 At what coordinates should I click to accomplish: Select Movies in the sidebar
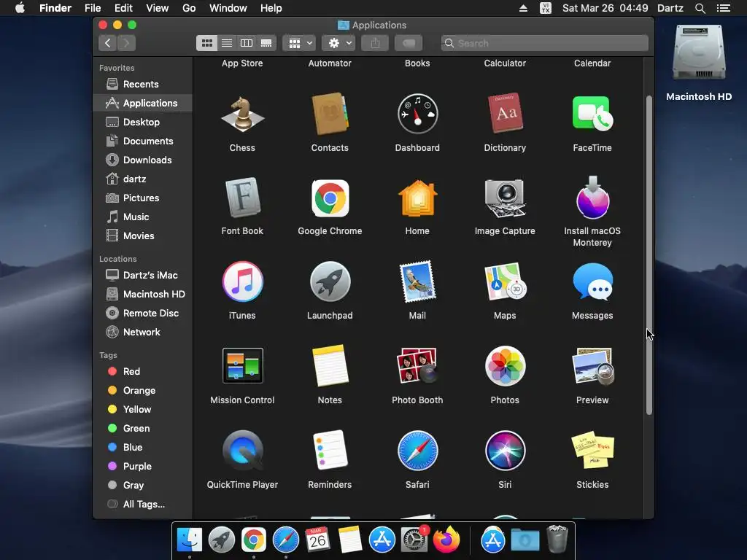click(143, 236)
